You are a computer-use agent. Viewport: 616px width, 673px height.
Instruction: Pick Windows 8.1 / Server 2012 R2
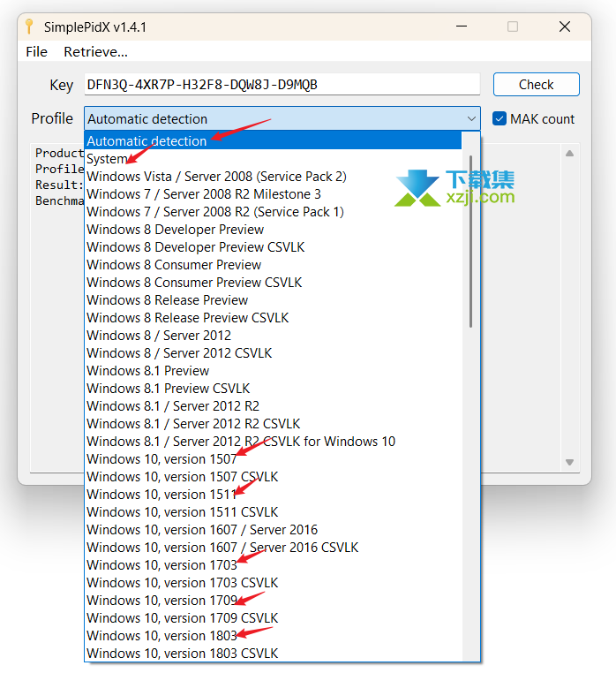pyautogui.click(x=274, y=405)
